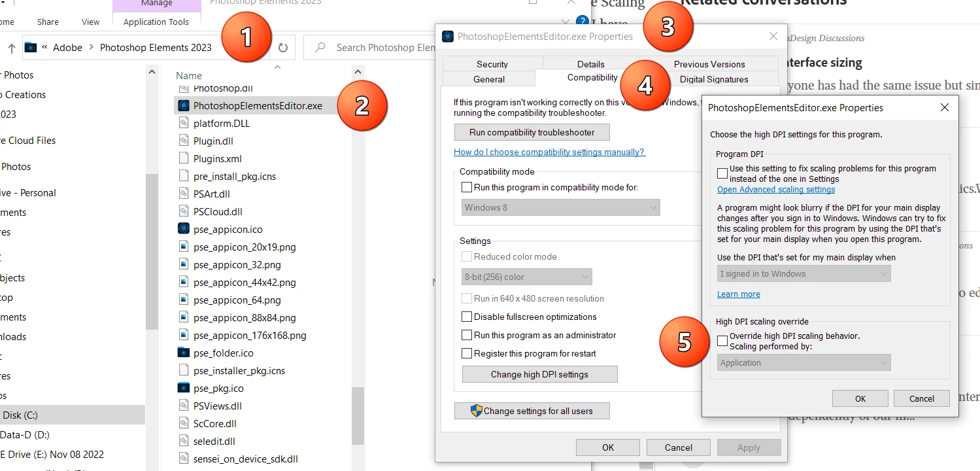980x471 pixels.
Task: Click the disabled Reduced color mode checkbox
Action: pyautogui.click(x=467, y=256)
